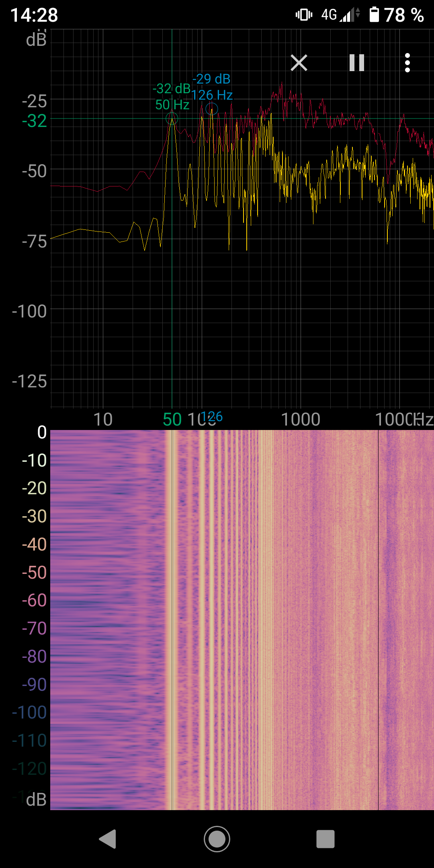The image size is (434, 868).
Task: Select the green 50 Hz peak marker circle
Action: pyautogui.click(x=172, y=119)
